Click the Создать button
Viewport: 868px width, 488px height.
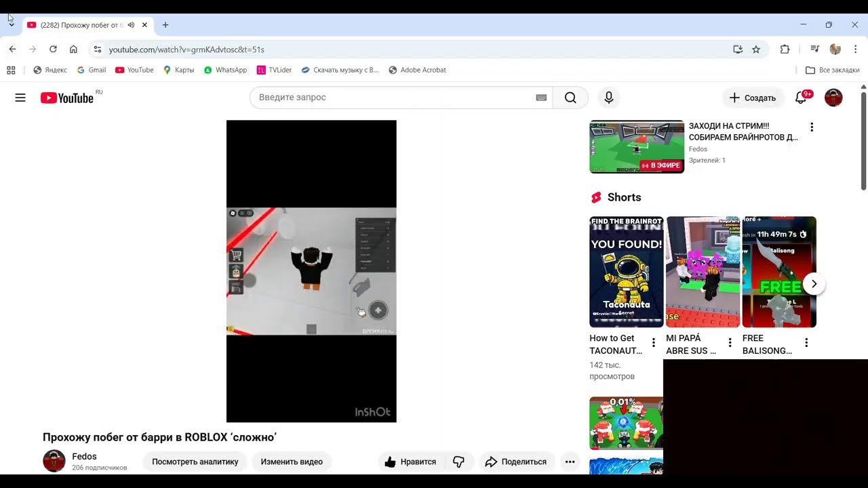coord(752,98)
